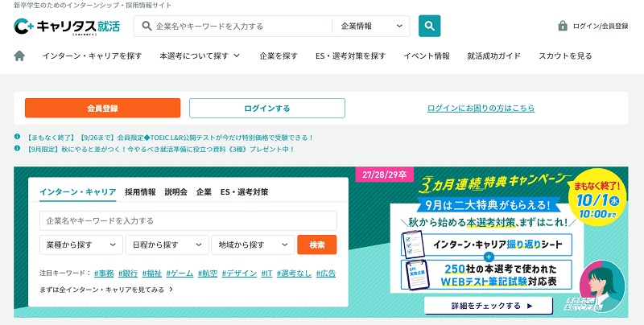Click the #航空 keyword tag
This screenshot has width=644, height=325.
click(208, 274)
